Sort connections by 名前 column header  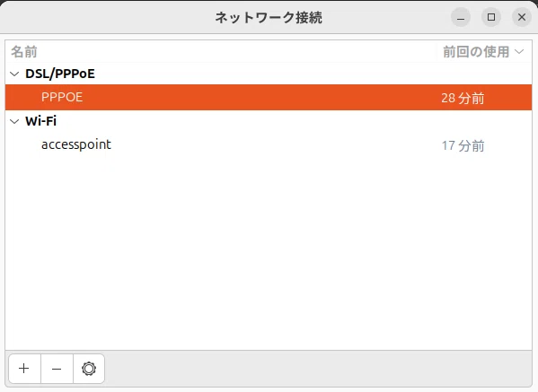(x=24, y=52)
